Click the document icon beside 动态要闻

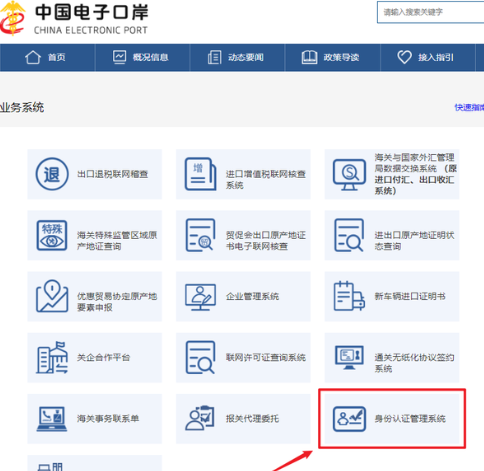[214, 57]
